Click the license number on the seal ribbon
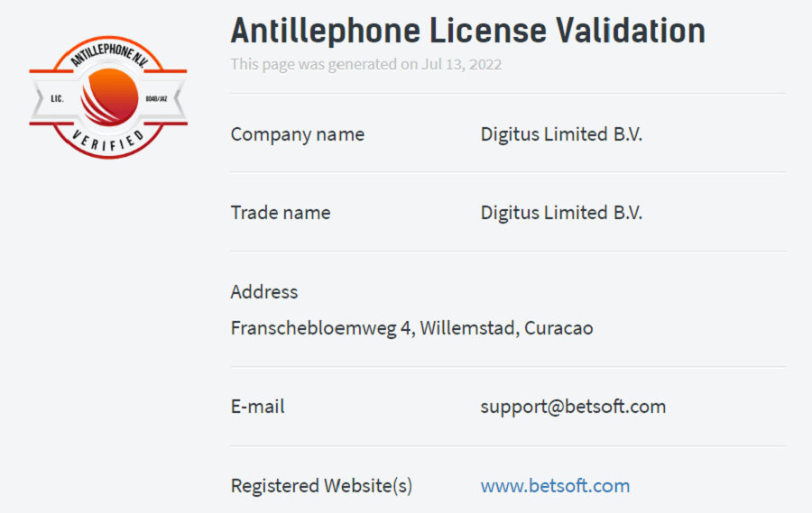The height and width of the screenshot is (513, 812). click(x=156, y=98)
